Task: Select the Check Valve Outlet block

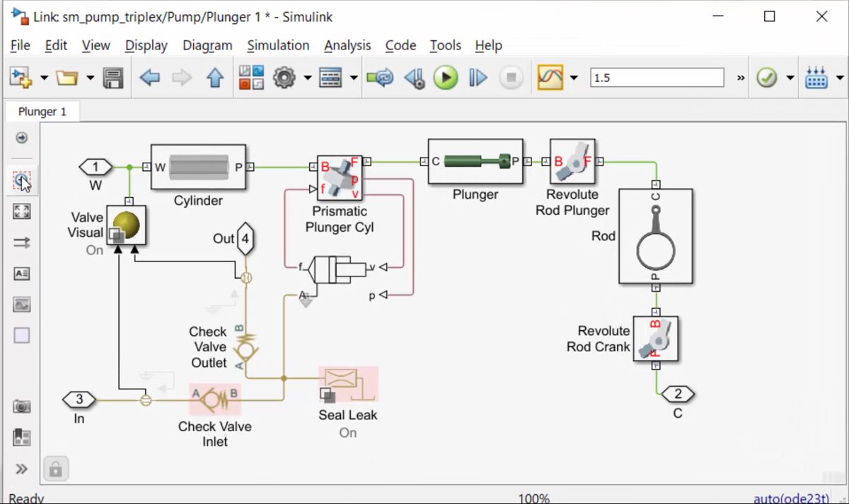Action: [245, 346]
